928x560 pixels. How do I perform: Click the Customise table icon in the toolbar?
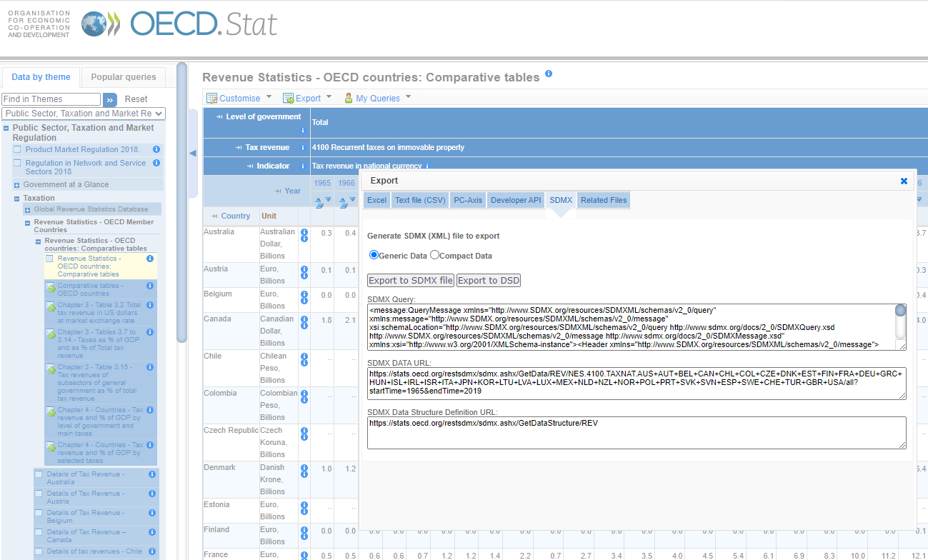(x=211, y=98)
